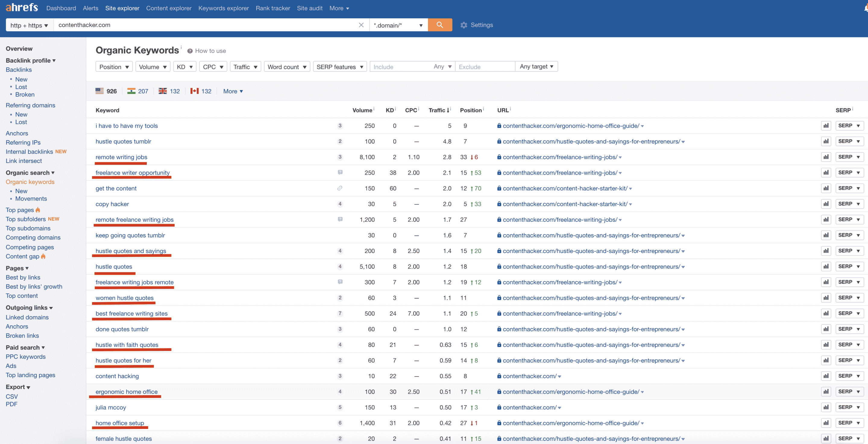The height and width of the screenshot is (444, 868).
Task: Open the SERP features filter dropdown
Action: tap(340, 67)
